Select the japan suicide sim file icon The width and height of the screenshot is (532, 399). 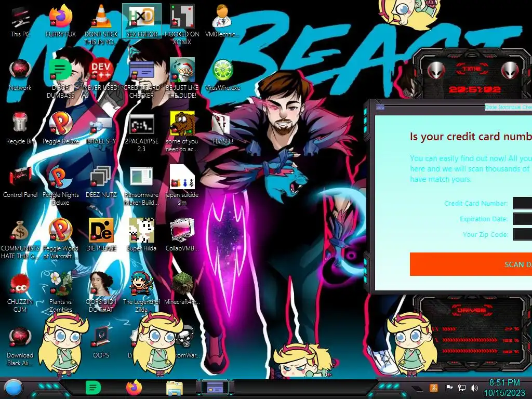(182, 185)
